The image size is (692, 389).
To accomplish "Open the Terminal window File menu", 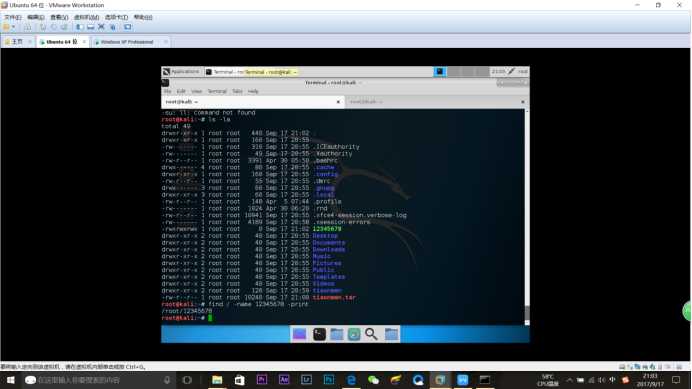I will [167, 91].
